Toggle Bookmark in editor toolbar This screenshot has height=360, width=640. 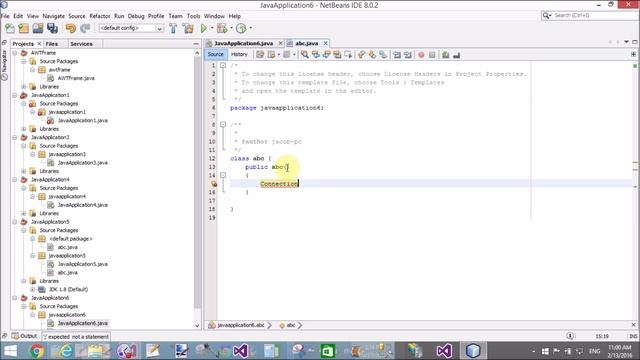383,55
